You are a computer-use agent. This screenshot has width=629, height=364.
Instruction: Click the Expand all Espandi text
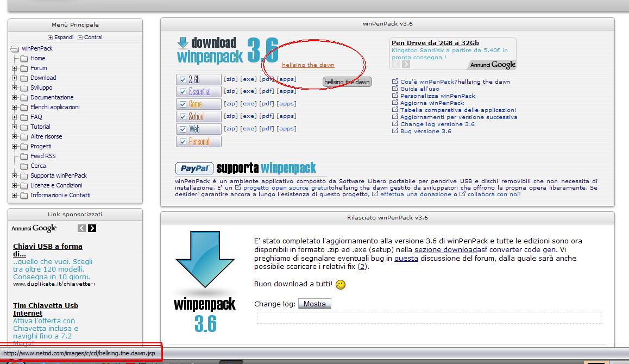(64, 37)
